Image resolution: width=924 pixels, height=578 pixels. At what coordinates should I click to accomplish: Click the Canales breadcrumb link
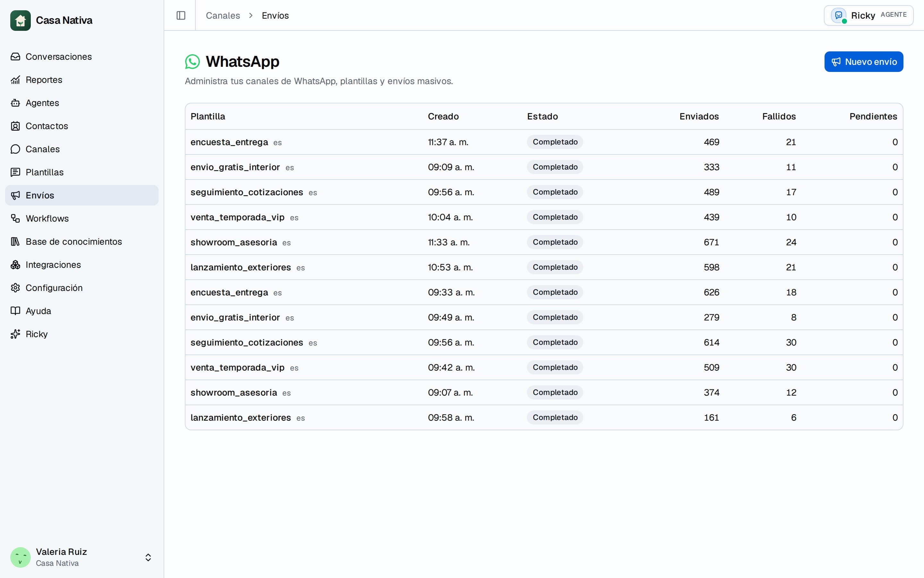pos(223,15)
